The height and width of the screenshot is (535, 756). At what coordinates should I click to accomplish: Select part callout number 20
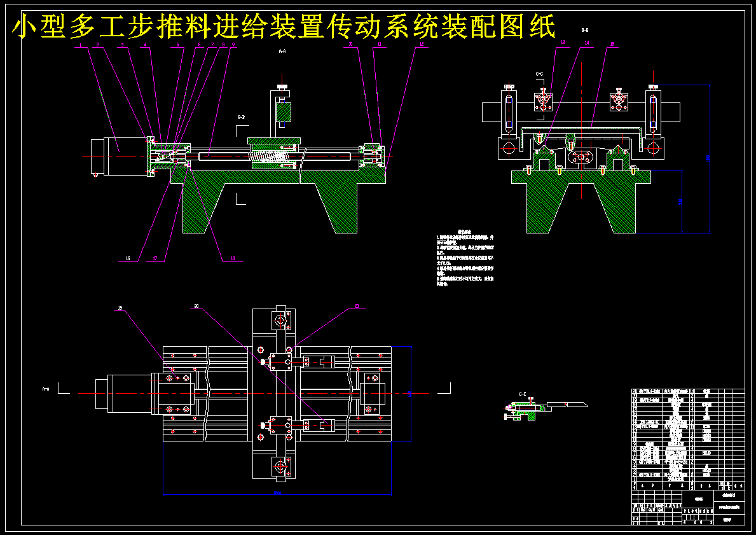(196, 306)
